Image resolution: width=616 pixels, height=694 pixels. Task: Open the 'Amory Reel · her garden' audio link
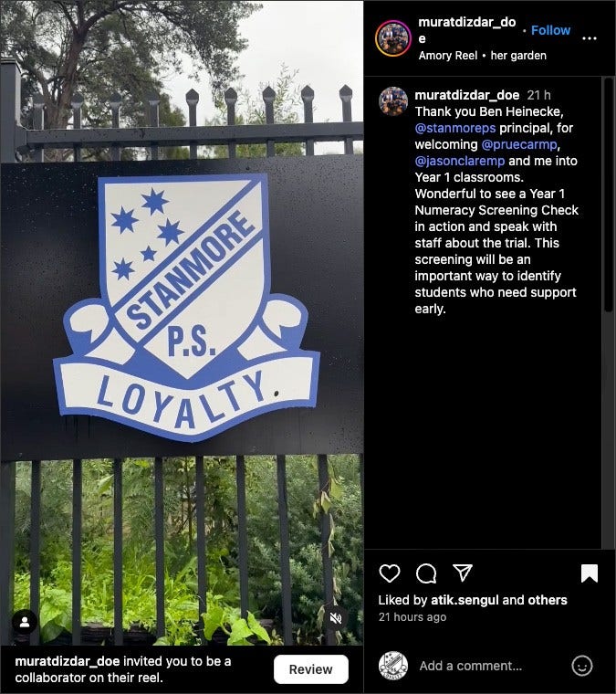tap(483, 56)
